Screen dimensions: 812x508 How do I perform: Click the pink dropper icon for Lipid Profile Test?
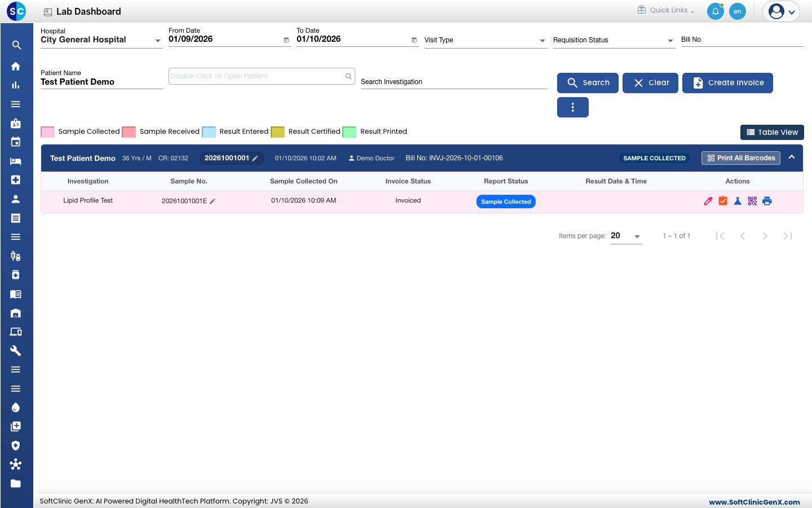coord(708,201)
